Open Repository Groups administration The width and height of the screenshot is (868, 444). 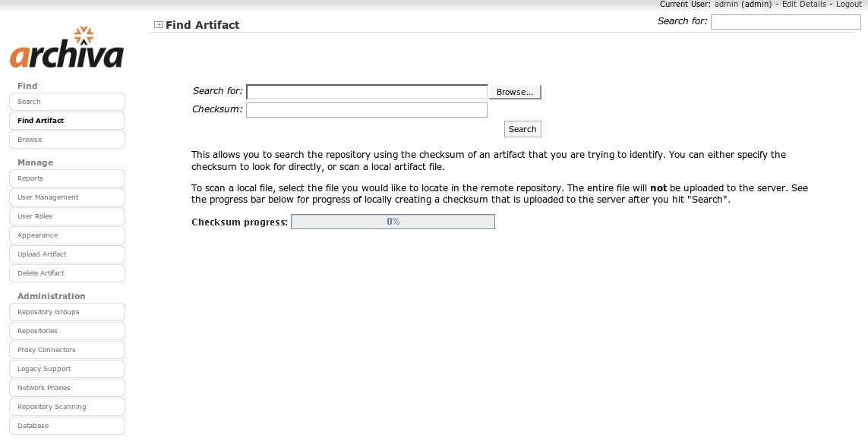[67, 312]
